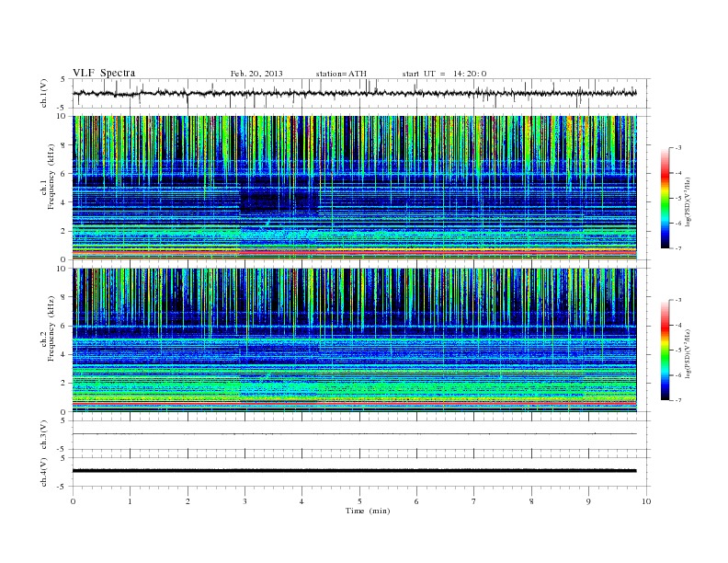728x563 pixels.
Task: Click inside the ch.1 spectrogram panel
Action: coord(354,187)
